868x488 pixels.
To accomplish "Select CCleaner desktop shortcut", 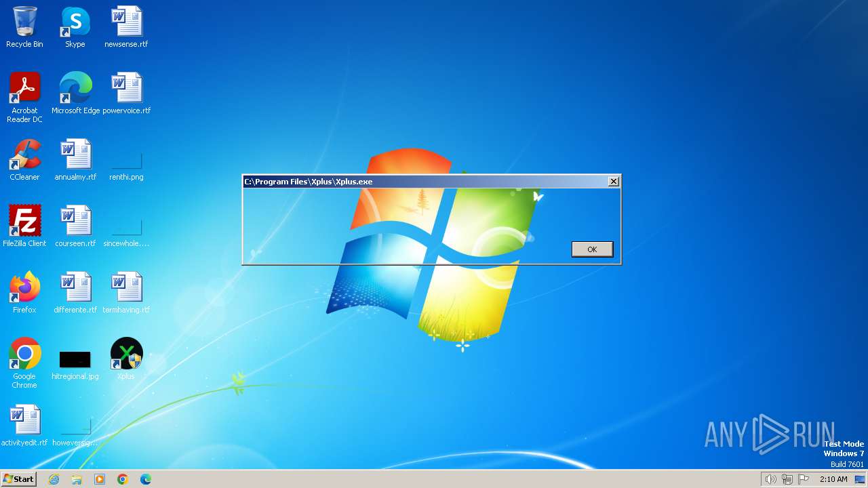I will click(24, 160).
